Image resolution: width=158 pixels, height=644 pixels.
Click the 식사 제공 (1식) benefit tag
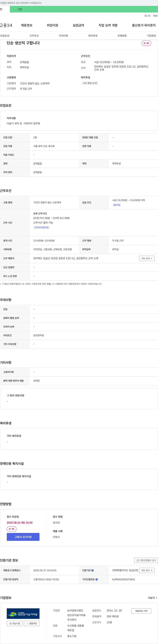coord(90,83)
